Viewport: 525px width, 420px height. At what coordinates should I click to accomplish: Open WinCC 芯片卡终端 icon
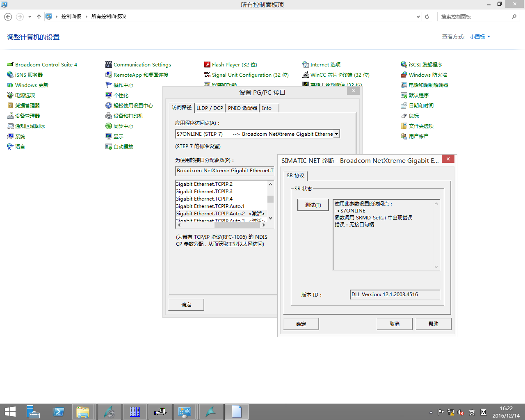click(x=306, y=75)
